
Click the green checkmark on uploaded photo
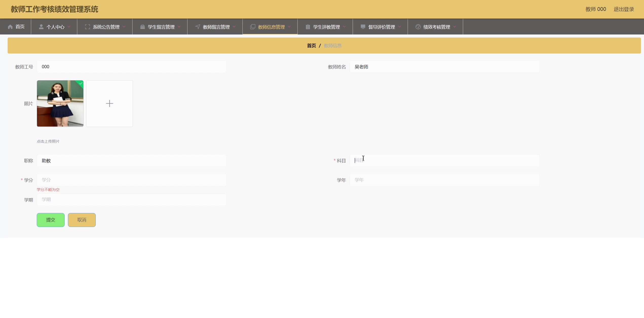(x=81, y=83)
